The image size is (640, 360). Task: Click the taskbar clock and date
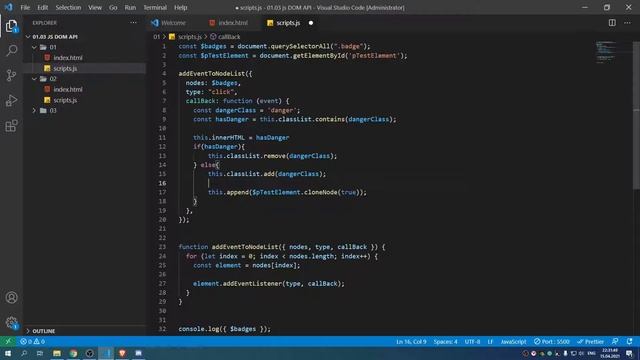click(x=610, y=353)
